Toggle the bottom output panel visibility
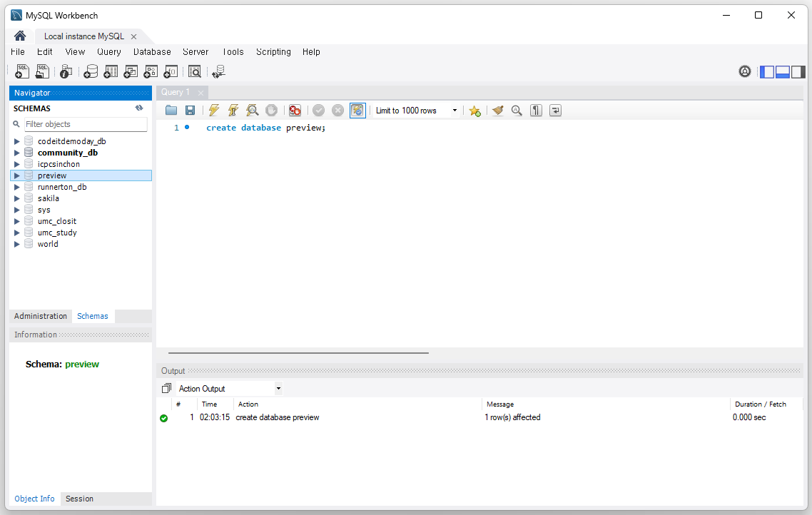 (x=783, y=71)
